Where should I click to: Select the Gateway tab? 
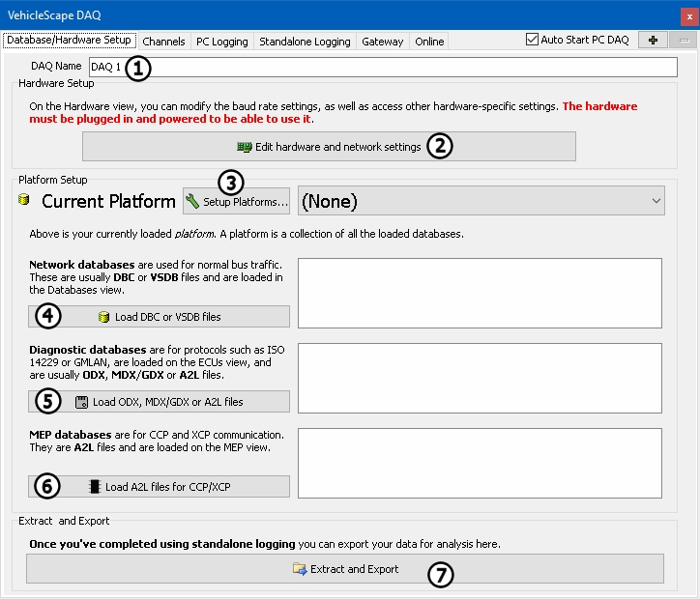click(382, 42)
